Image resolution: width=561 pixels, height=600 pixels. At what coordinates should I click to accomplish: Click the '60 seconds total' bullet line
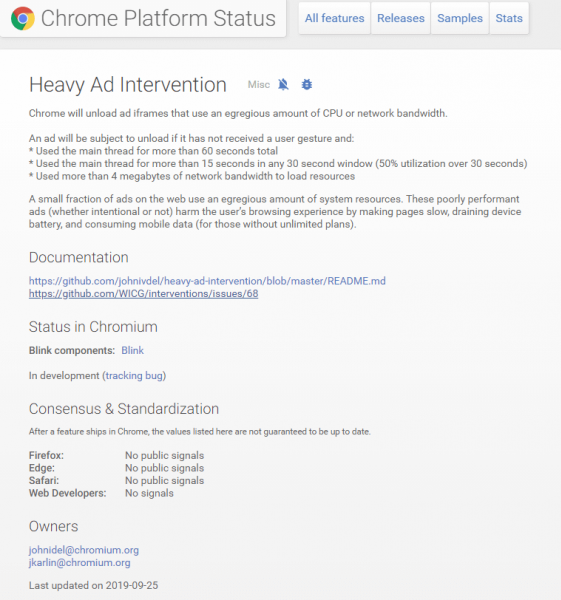[x=153, y=151]
